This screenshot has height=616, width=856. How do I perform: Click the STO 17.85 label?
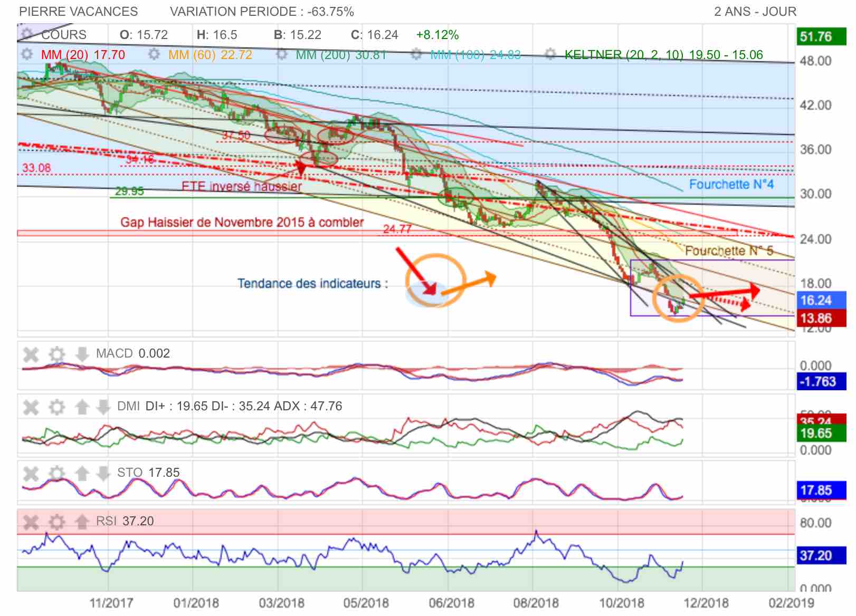[148, 473]
